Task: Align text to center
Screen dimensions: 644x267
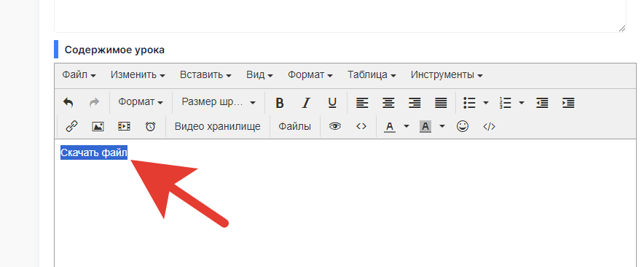Action: click(388, 102)
